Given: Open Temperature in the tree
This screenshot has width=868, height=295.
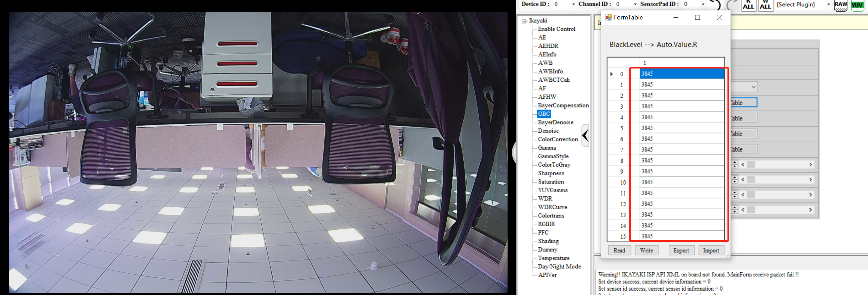Looking at the screenshot, I should click(554, 258).
